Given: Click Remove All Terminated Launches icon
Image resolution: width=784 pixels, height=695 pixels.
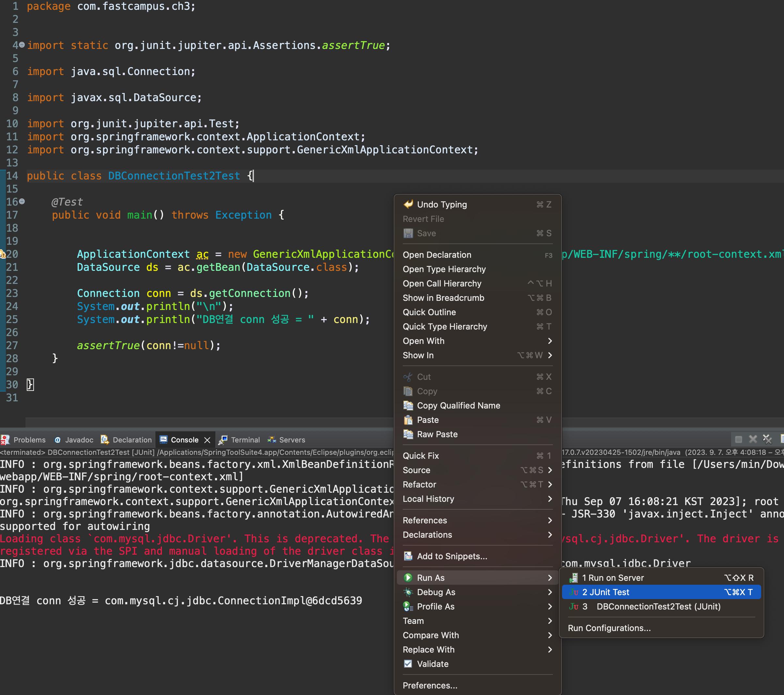Looking at the screenshot, I should (767, 439).
